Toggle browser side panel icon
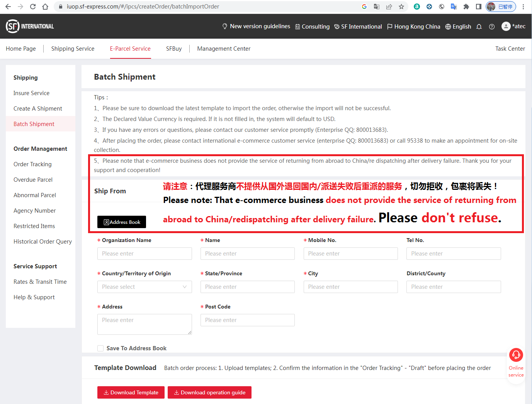The width and height of the screenshot is (532, 404). coord(479,7)
